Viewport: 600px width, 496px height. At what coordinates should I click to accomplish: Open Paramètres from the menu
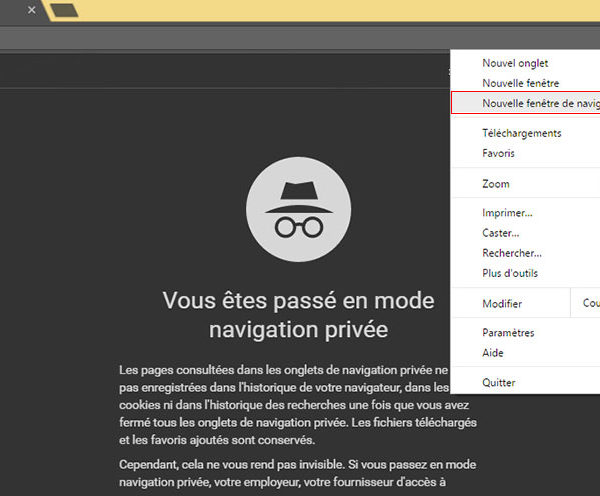[x=508, y=333]
